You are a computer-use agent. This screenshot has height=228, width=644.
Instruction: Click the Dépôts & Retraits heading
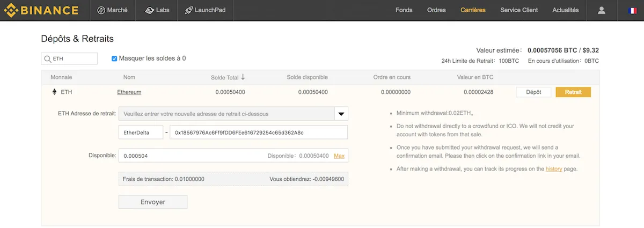coord(77,39)
